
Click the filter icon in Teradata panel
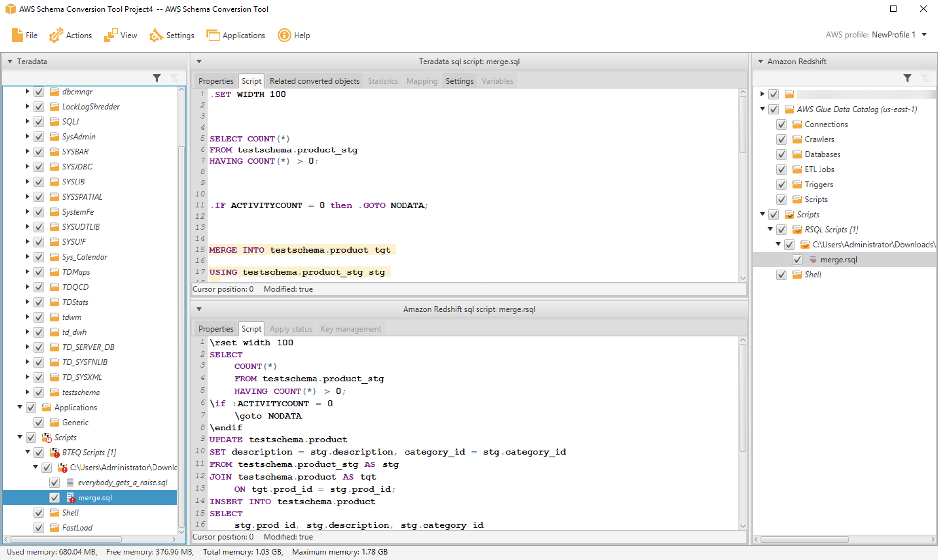click(x=157, y=78)
